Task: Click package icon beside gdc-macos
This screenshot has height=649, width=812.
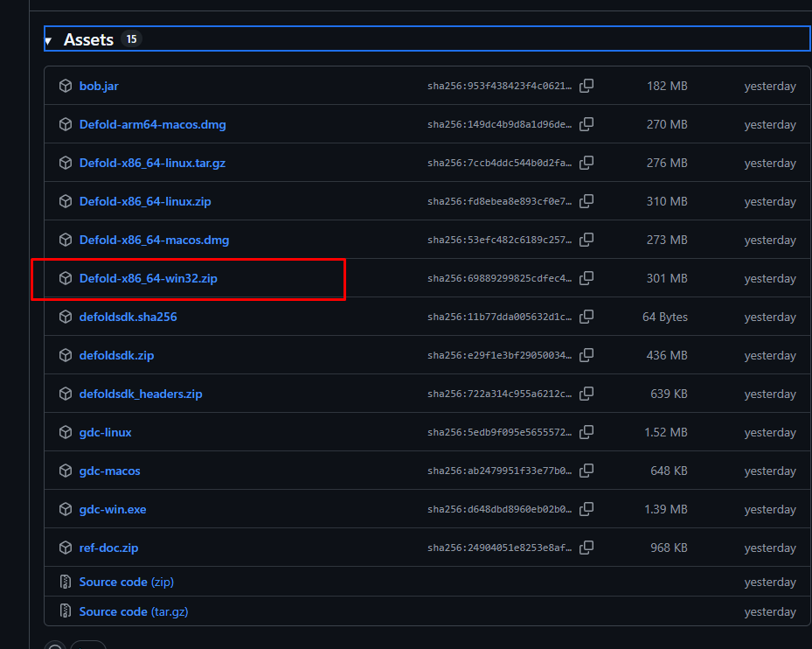Action: (66, 471)
